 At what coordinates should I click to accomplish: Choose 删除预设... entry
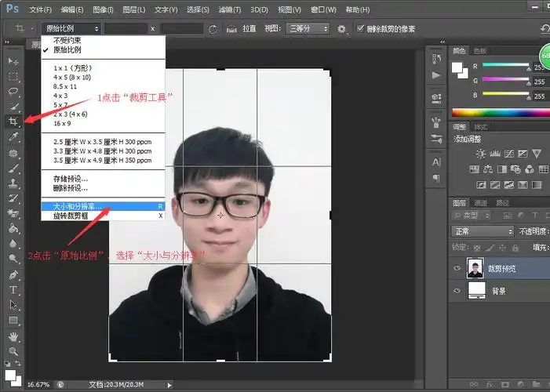coord(103,188)
